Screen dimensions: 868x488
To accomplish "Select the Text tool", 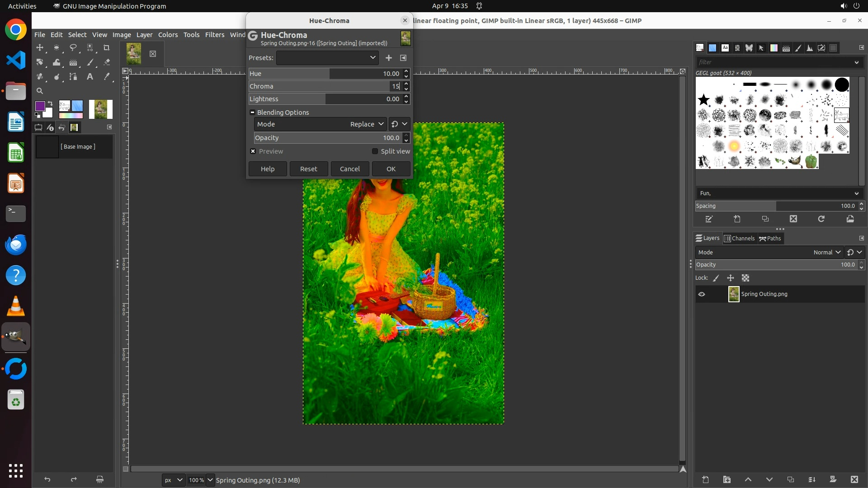I will tap(90, 76).
